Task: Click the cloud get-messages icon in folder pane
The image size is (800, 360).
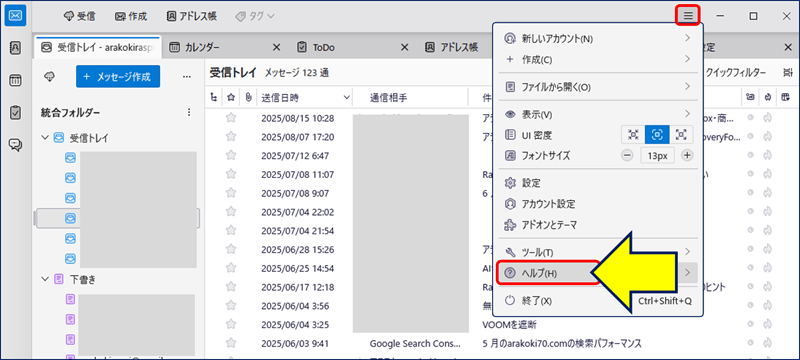Action: point(49,76)
